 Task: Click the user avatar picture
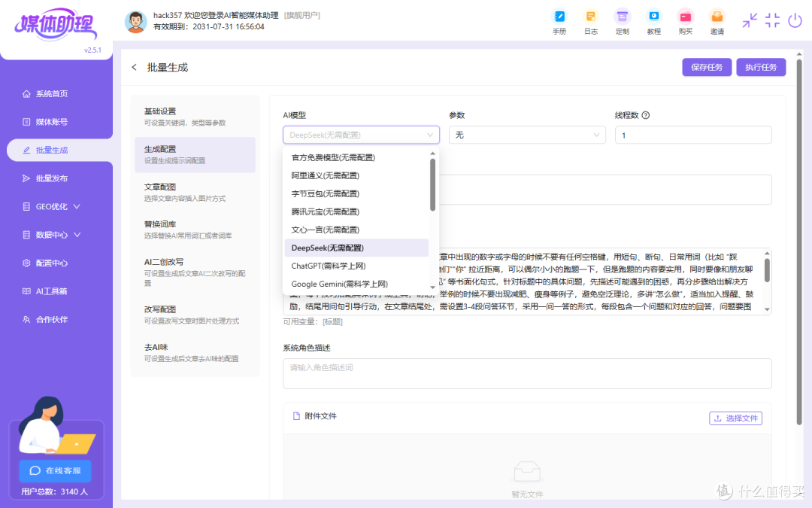tap(135, 22)
